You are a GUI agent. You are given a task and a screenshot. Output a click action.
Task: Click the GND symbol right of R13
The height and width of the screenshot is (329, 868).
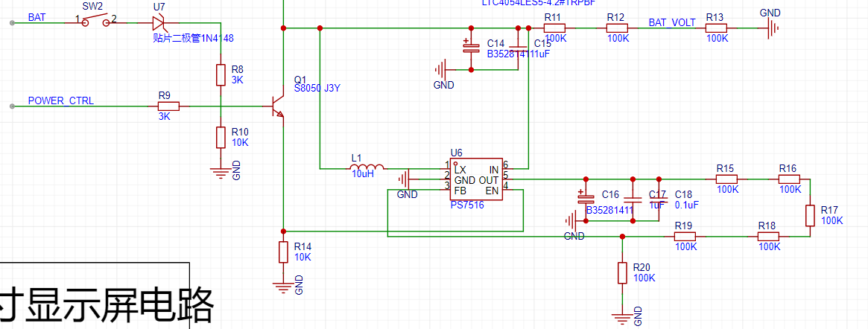(772, 28)
